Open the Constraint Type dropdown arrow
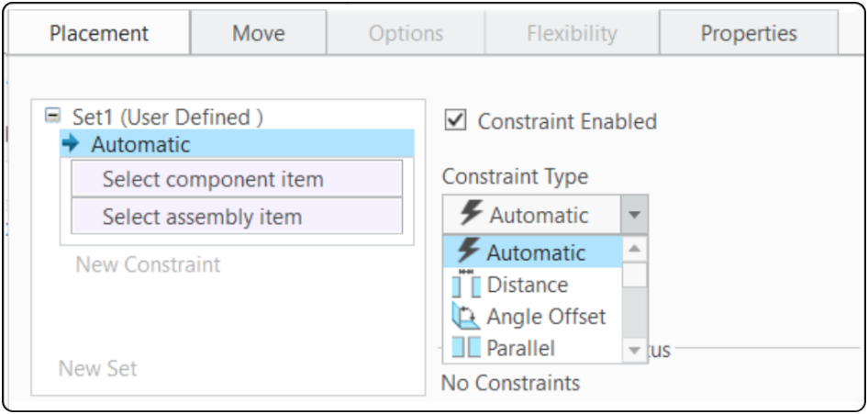The height and width of the screenshot is (414, 868). tap(635, 215)
